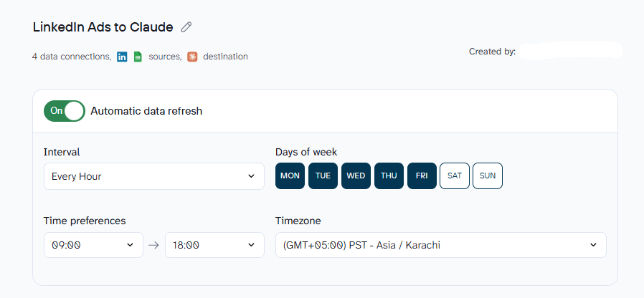Deselect the WED day button
The height and width of the screenshot is (298, 644).
356,176
